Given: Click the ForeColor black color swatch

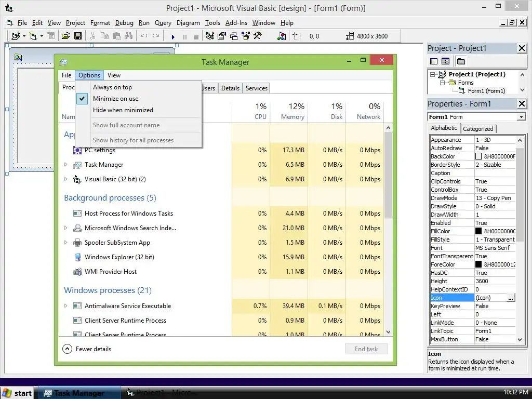Looking at the screenshot, I should tap(478, 264).
